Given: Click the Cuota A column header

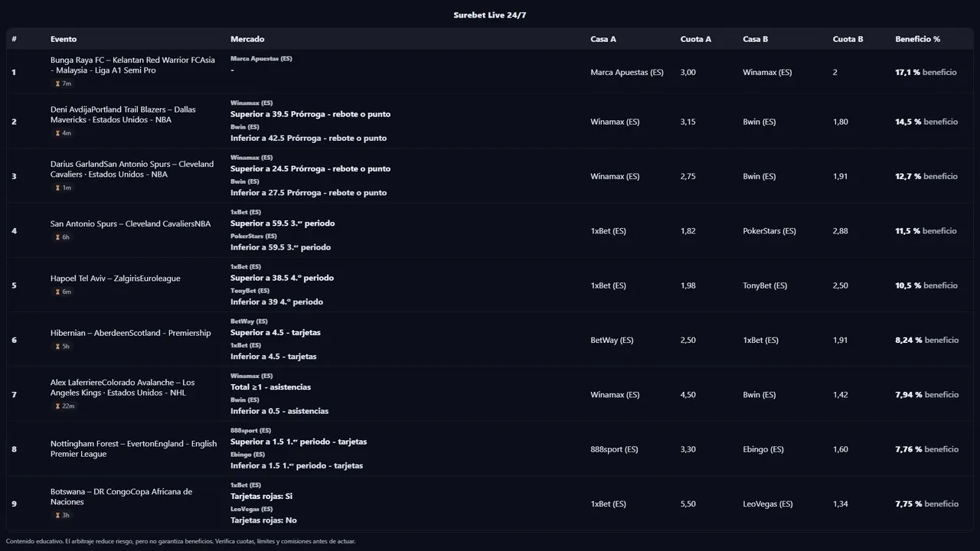Looking at the screenshot, I should [x=695, y=39].
